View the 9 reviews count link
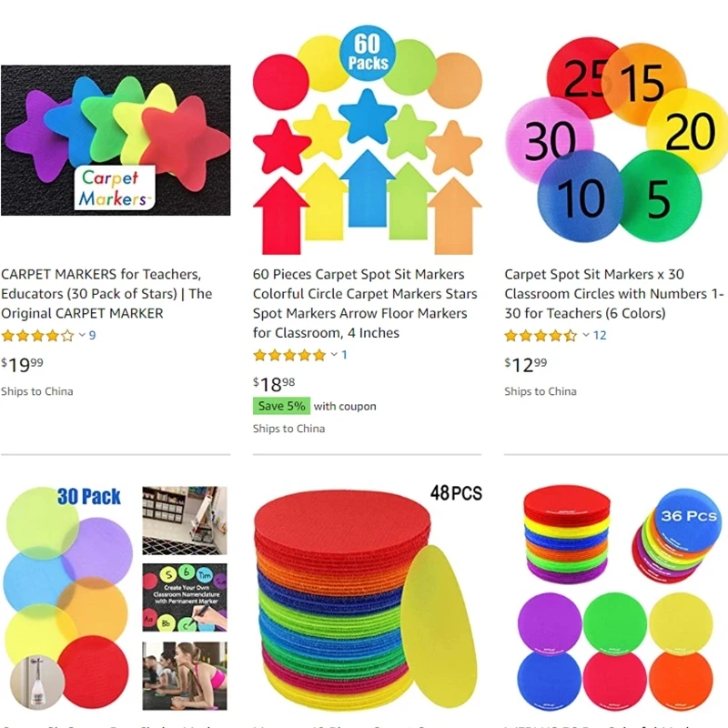 coord(93,335)
